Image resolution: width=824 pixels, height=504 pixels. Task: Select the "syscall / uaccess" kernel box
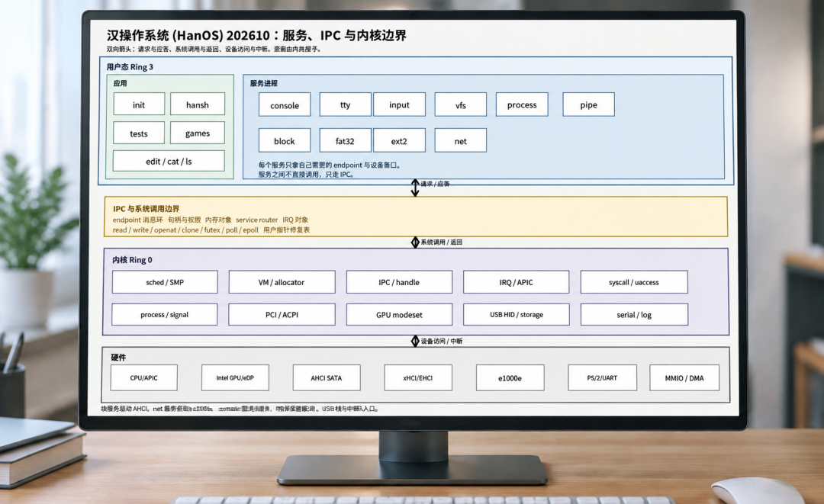(634, 282)
